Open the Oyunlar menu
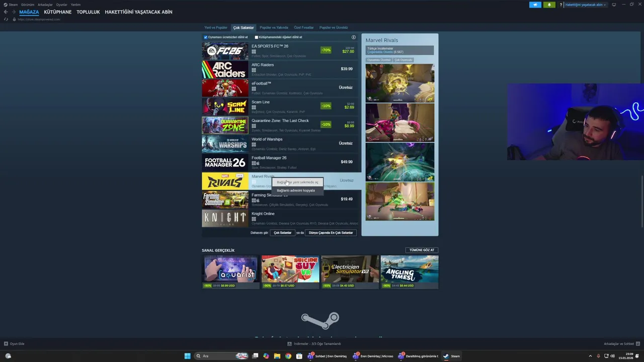 click(61, 5)
